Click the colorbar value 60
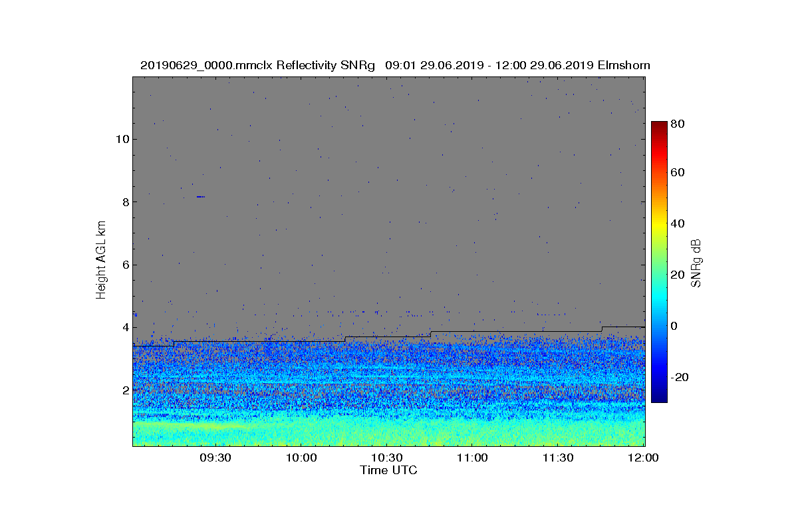This screenshot has height=532, width=798. tap(678, 173)
